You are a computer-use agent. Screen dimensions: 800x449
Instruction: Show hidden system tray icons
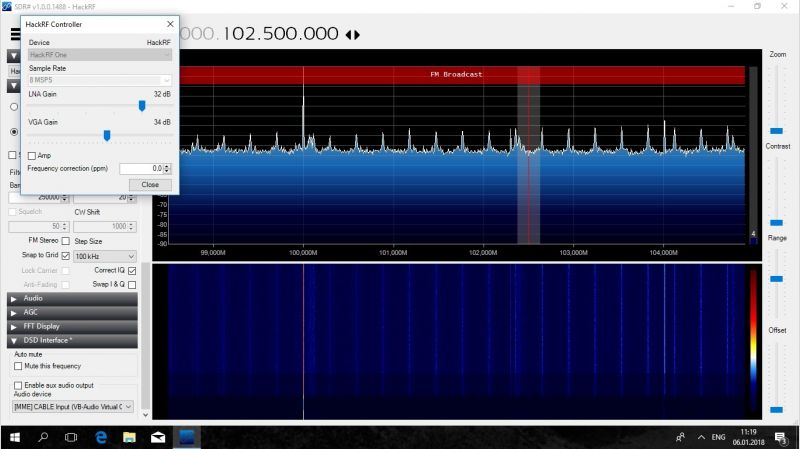pos(701,437)
